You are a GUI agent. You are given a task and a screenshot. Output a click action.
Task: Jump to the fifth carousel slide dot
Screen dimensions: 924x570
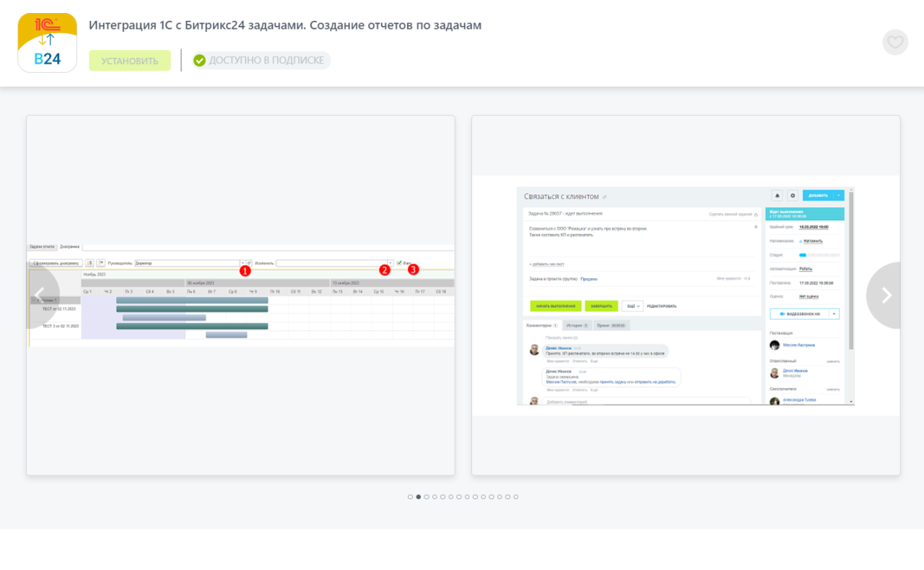[443, 497]
